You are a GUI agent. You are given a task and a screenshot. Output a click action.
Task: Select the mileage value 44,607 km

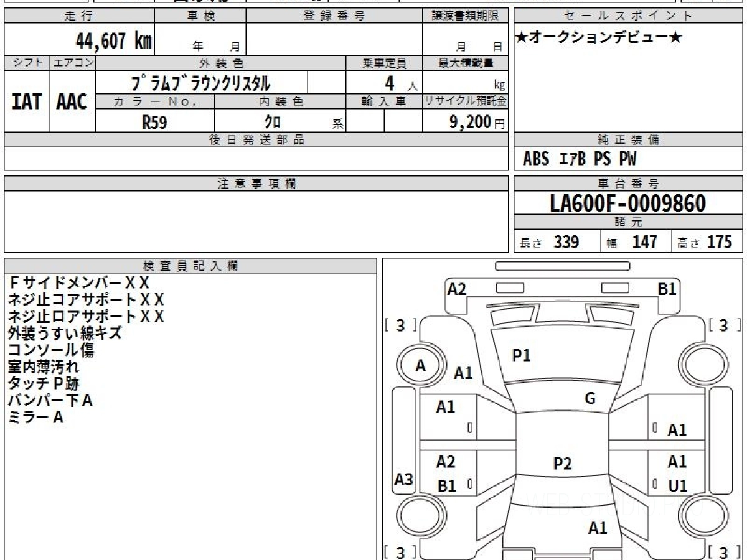tap(114, 40)
